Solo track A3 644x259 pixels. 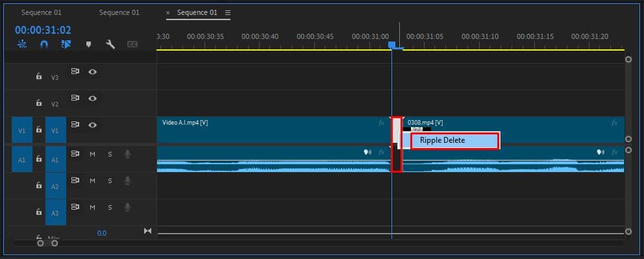(x=110, y=207)
